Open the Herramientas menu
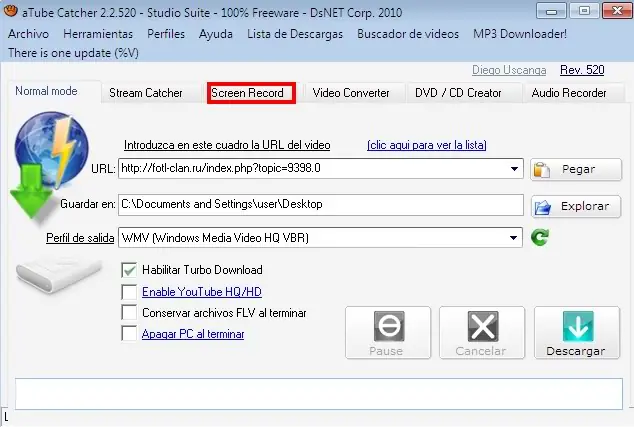This screenshot has height=427, width=634. pos(98,34)
